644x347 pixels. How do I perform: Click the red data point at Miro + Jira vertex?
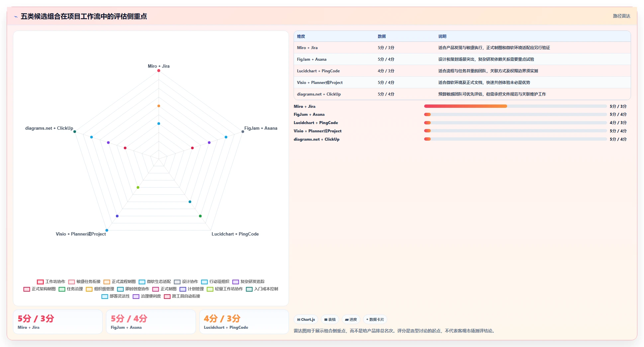(x=159, y=71)
